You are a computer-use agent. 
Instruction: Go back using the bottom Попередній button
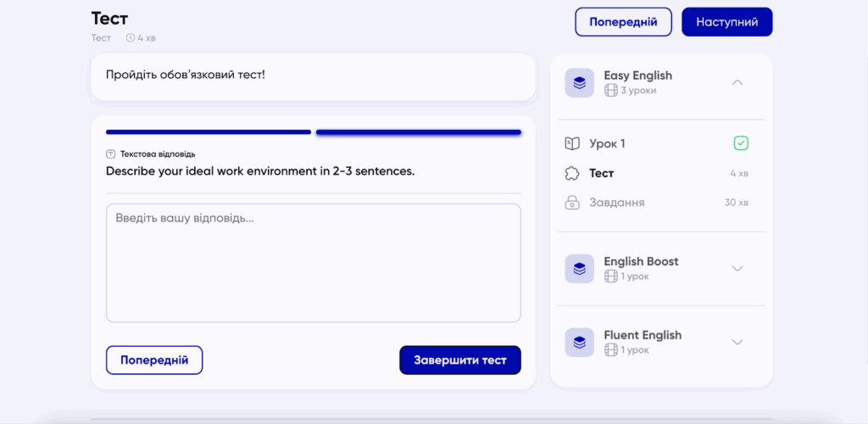(x=154, y=360)
